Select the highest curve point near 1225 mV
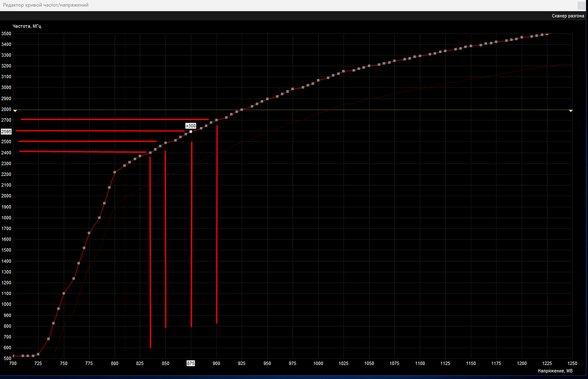The image size is (588, 379). point(547,34)
